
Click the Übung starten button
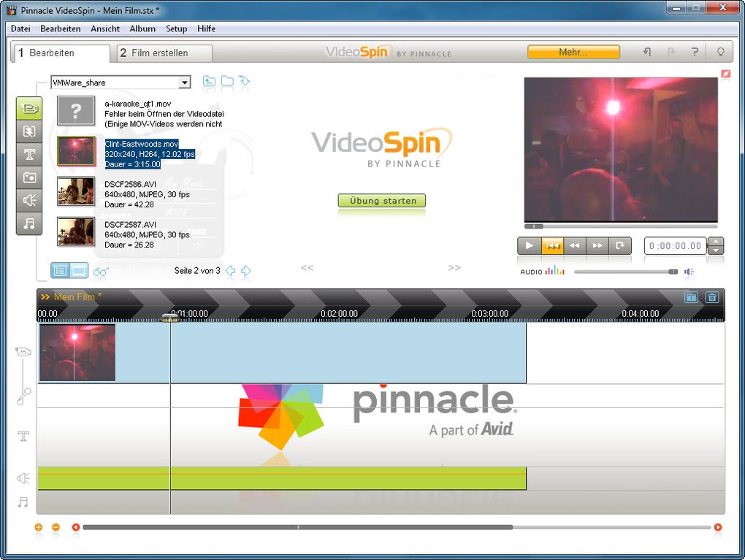point(381,201)
